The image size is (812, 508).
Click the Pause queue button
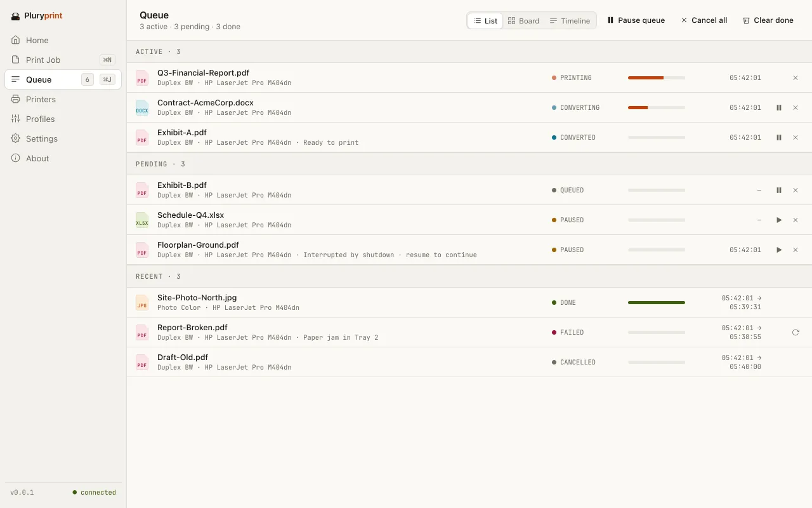pos(636,20)
